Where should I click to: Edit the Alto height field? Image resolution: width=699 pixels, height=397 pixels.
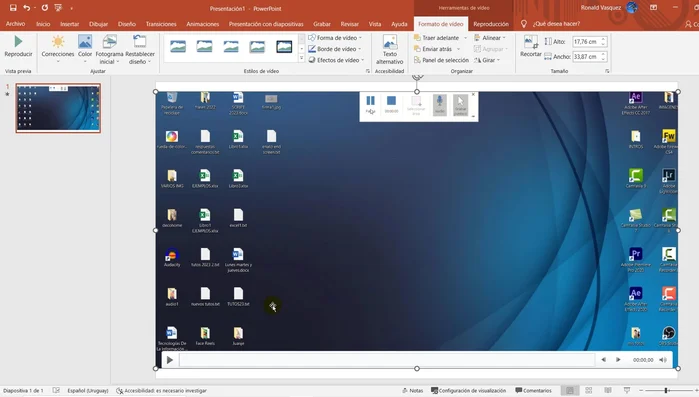[x=586, y=41]
